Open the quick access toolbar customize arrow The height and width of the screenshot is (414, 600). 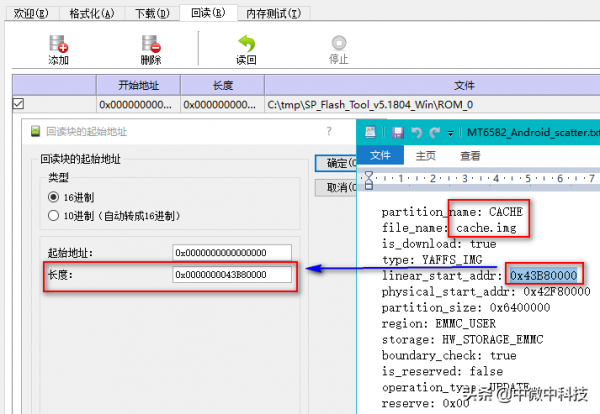click(x=451, y=134)
